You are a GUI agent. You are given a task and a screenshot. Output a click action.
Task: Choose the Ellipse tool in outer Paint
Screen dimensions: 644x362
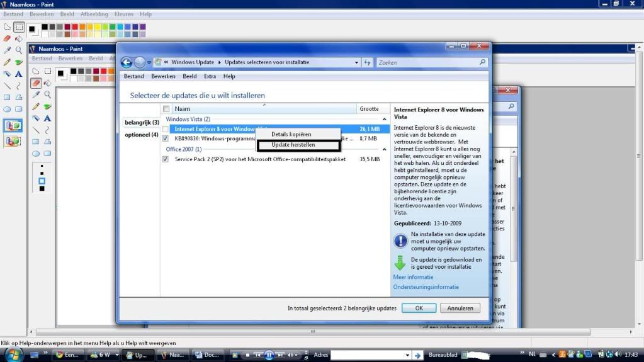7,110
